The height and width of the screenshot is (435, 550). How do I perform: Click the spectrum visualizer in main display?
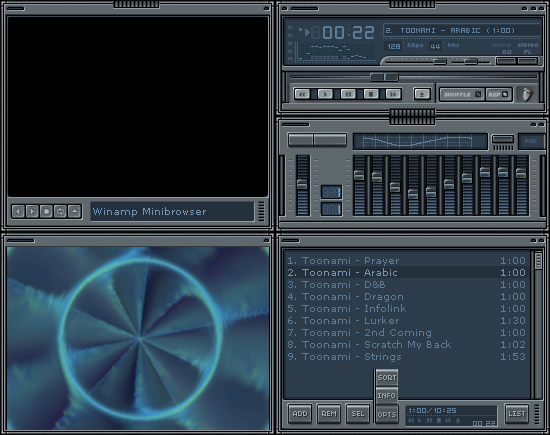[x=335, y=53]
